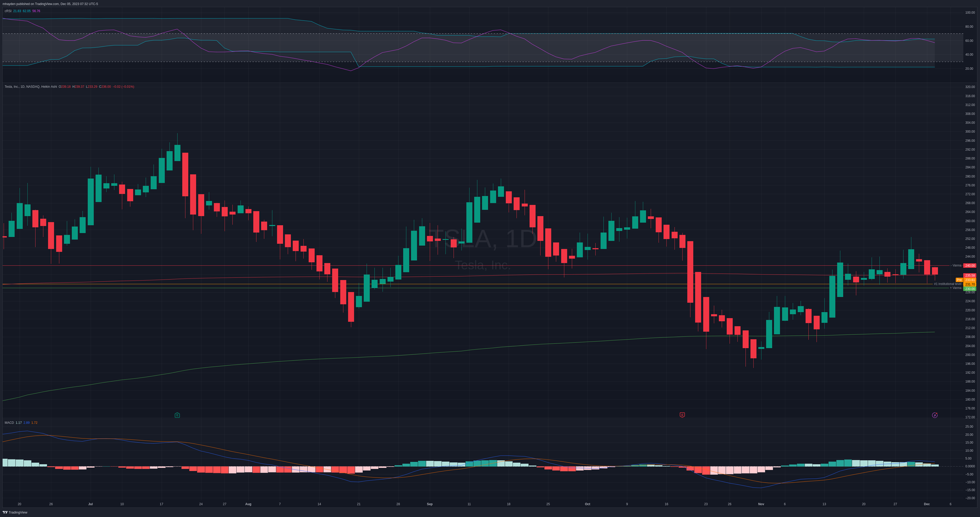Click the published-by header text at top
Viewport: 980px width, 517px height.
click(50, 4)
